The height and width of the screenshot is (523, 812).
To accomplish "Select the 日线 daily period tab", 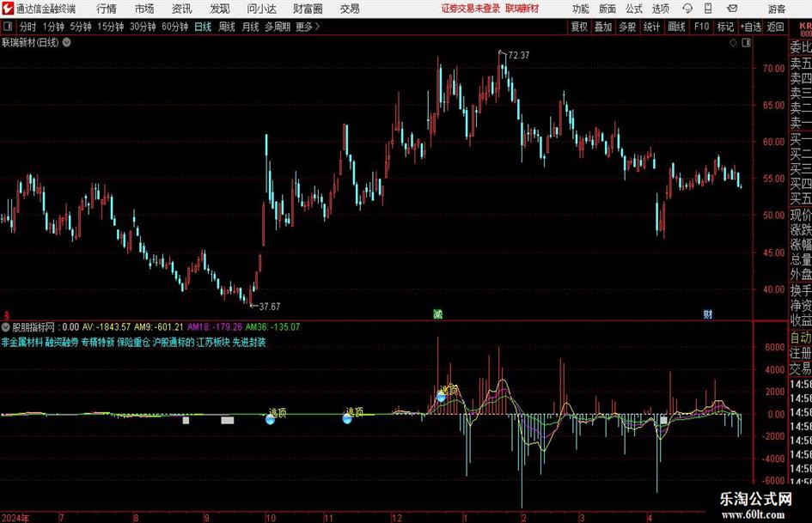I will pyautogui.click(x=203, y=27).
